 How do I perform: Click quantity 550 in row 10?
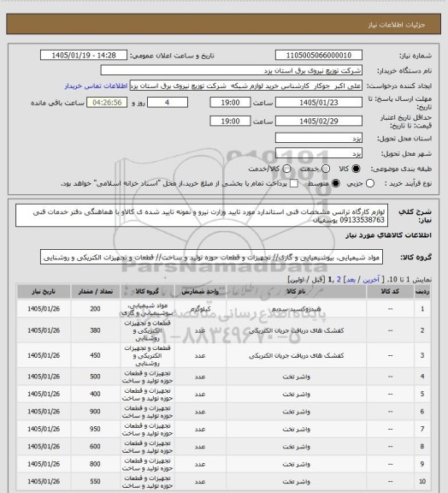(95, 482)
